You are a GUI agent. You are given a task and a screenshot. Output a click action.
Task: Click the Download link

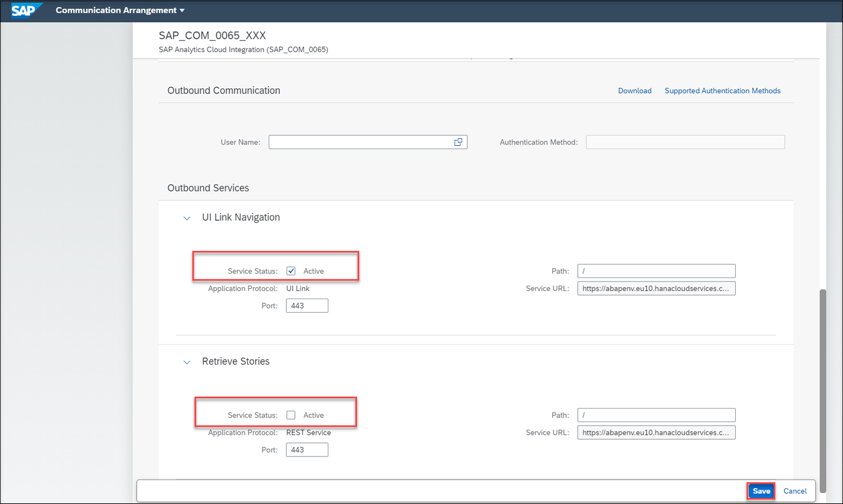coord(635,91)
